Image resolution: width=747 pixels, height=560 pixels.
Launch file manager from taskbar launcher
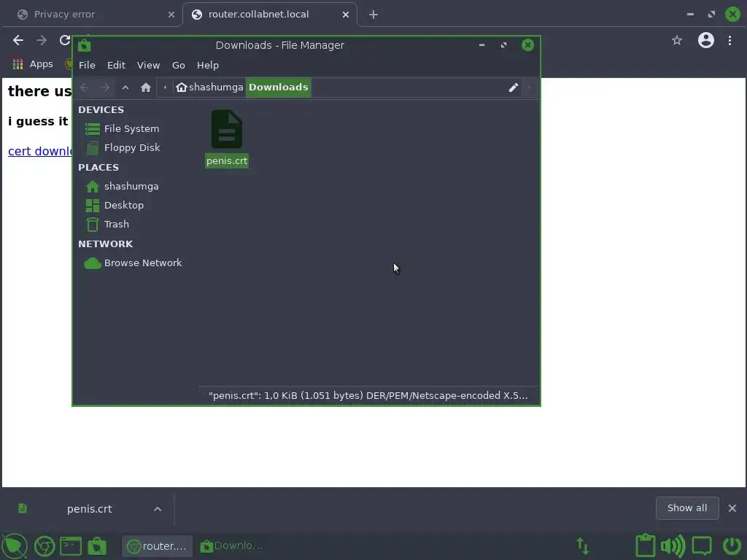click(97, 546)
